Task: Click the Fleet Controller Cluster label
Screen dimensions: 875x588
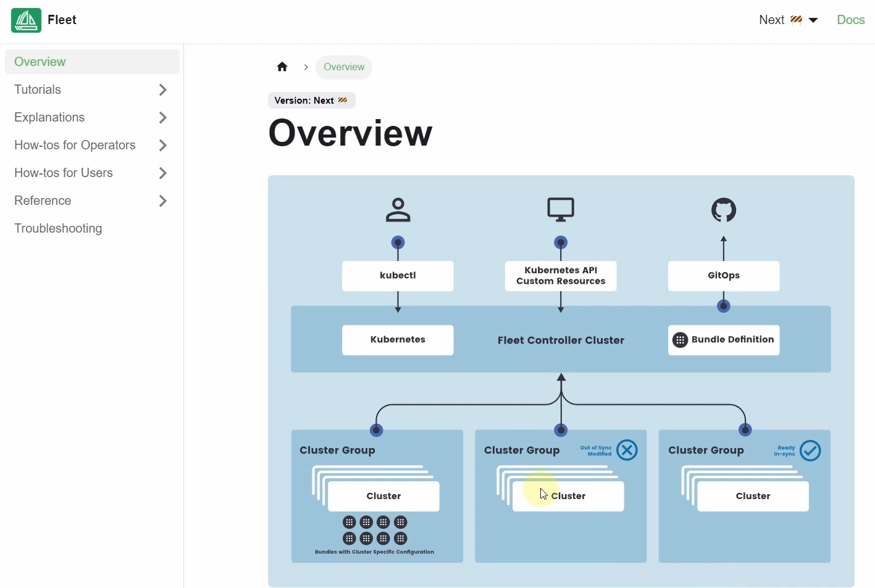Action: point(561,341)
